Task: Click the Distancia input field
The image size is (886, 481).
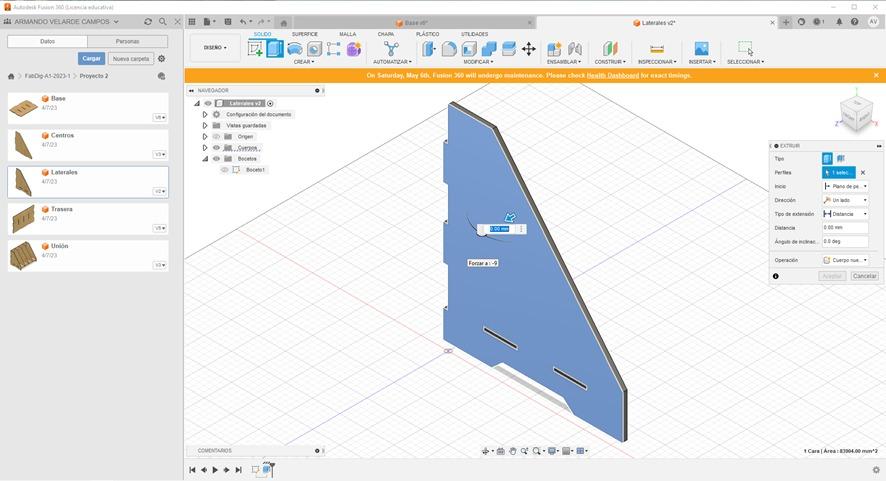Action: pyautogui.click(x=845, y=228)
